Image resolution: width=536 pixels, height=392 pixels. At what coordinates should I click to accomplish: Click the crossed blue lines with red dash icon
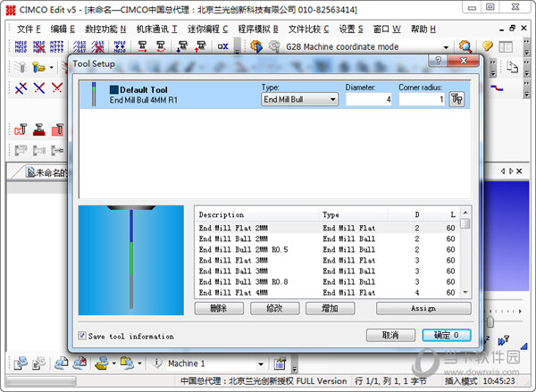[x=21, y=88]
